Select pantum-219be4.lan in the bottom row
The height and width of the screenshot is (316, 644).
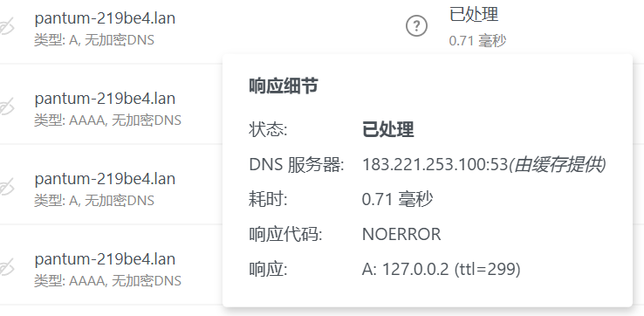[105, 258]
